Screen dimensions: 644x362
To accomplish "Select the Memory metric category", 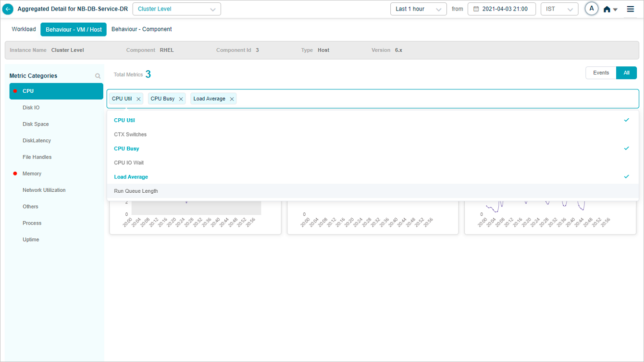I will click(32, 174).
